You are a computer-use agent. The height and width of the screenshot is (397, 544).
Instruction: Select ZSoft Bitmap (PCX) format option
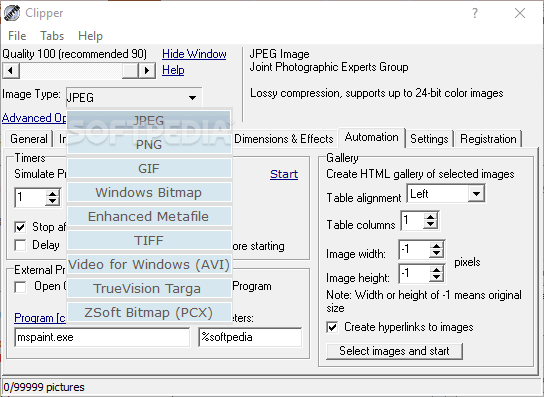[x=149, y=312]
